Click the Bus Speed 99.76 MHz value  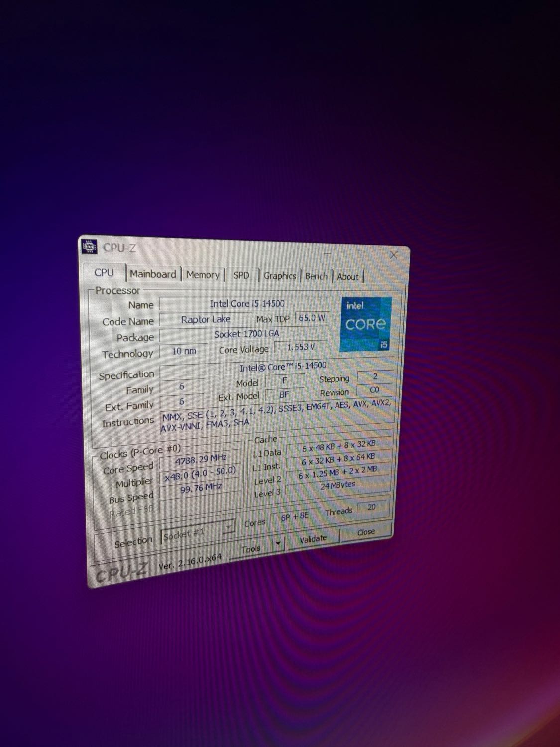(201, 488)
